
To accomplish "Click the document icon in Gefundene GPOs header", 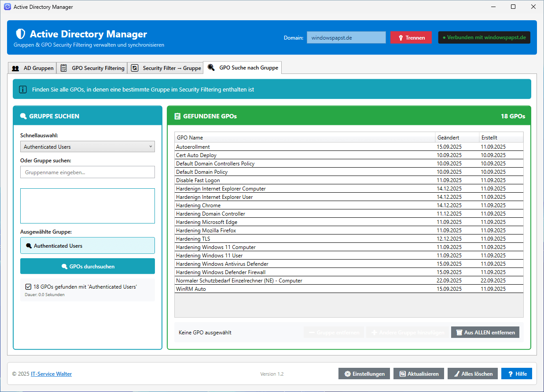I will point(177,117).
